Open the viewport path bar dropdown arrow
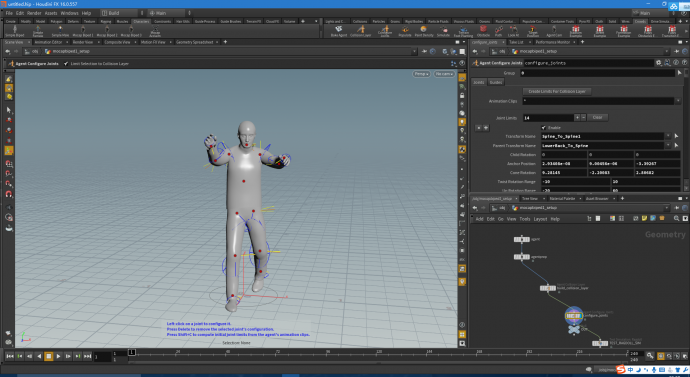The image size is (690, 377). tap(414, 51)
